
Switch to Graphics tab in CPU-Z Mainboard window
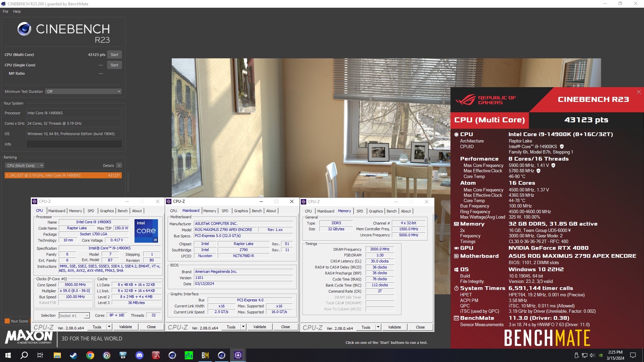tap(241, 211)
